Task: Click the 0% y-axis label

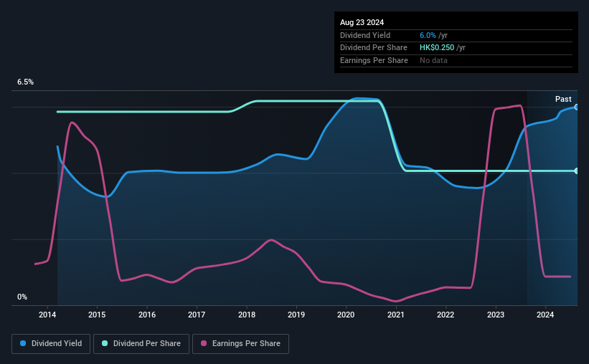Action: click(x=22, y=297)
